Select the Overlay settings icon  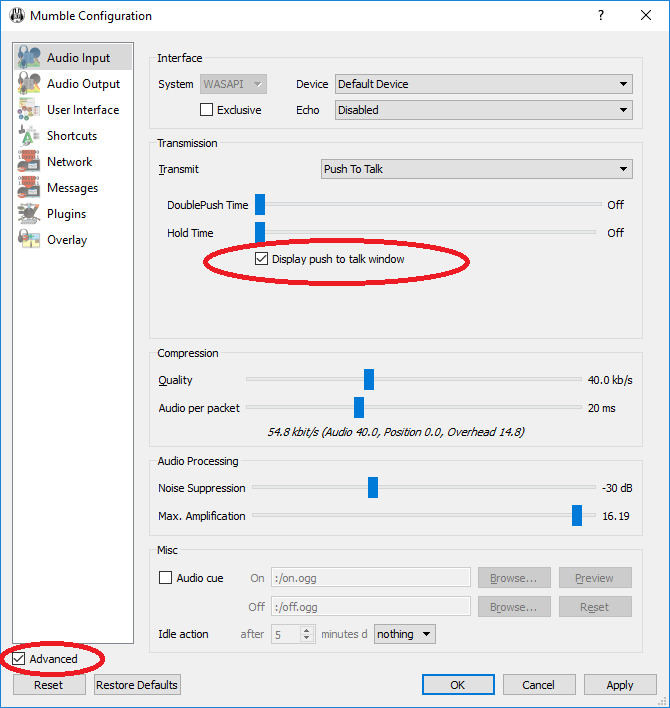click(x=29, y=240)
